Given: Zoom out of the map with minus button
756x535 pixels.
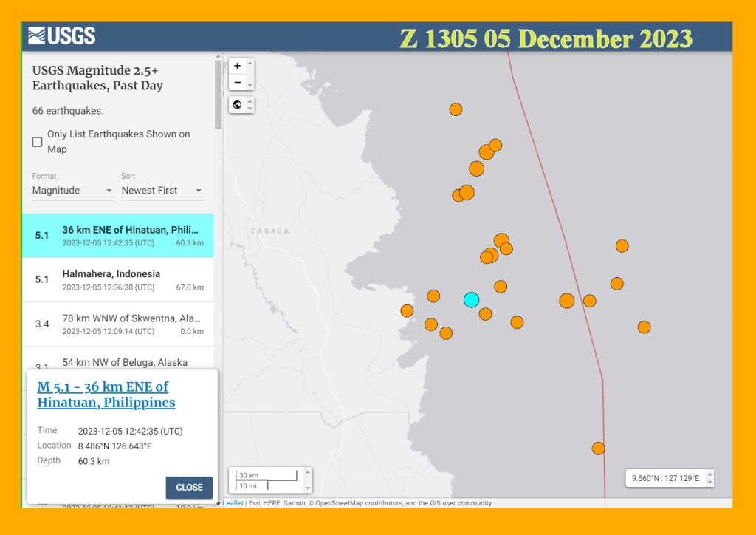Looking at the screenshot, I should coord(237,82).
